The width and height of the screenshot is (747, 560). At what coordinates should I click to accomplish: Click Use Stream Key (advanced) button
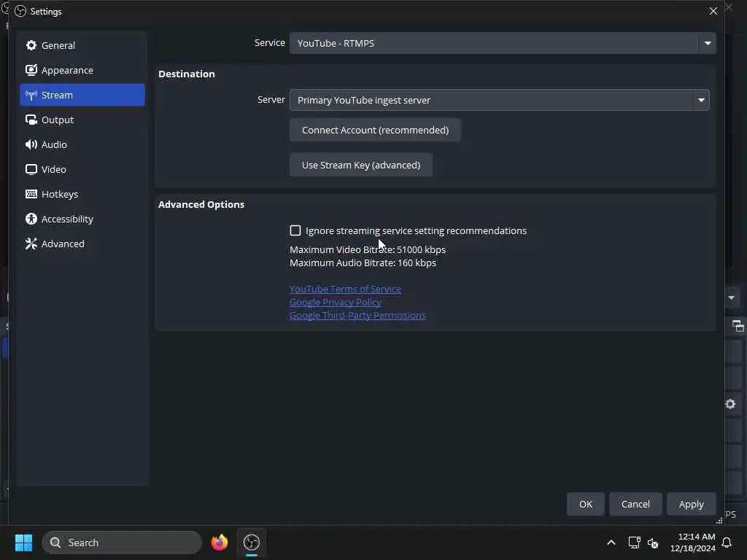(360, 165)
